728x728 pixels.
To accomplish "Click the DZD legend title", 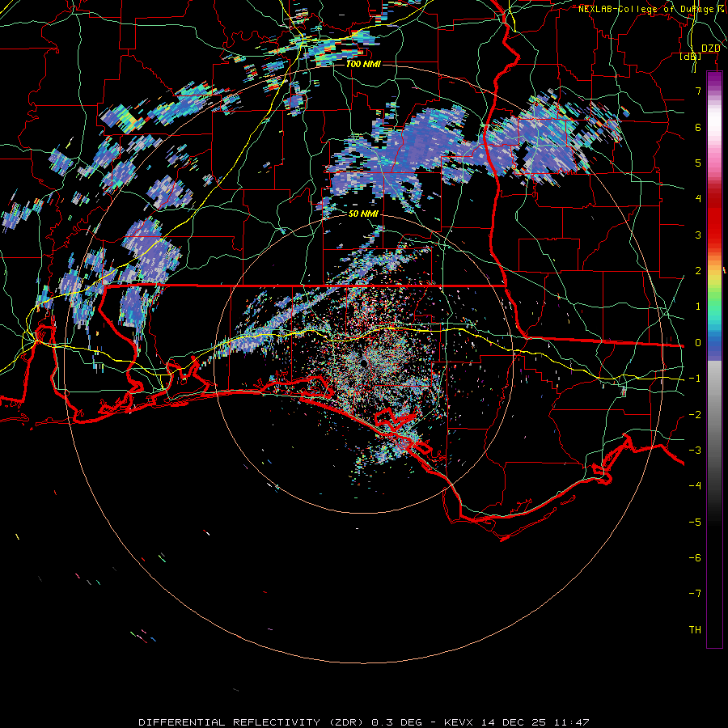I will (710, 49).
